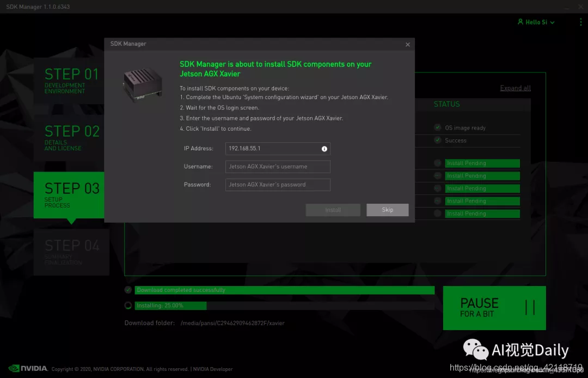Click the Expand all link
Viewport: 588px width, 378px height.
click(515, 88)
